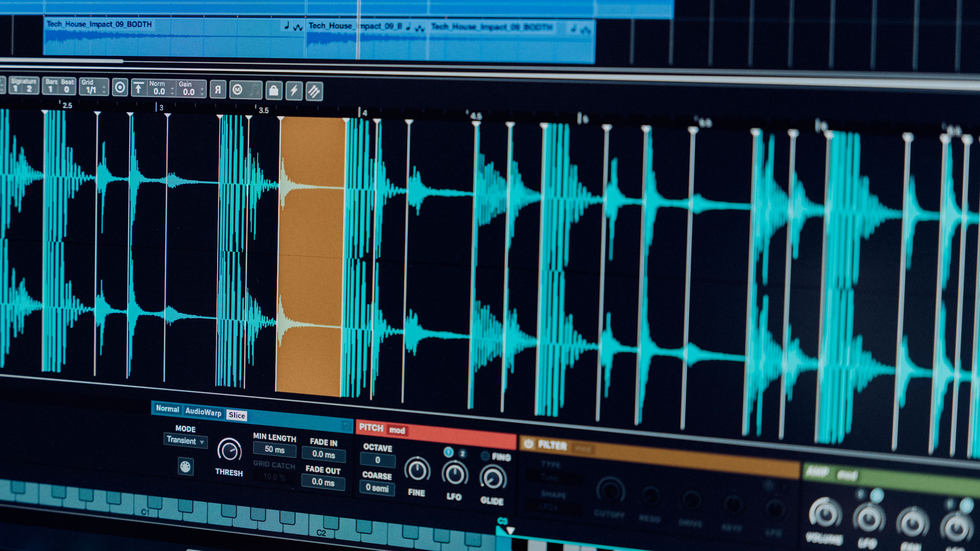
Task: Toggle the Fing glide option
Action: click(x=485, y=456)
